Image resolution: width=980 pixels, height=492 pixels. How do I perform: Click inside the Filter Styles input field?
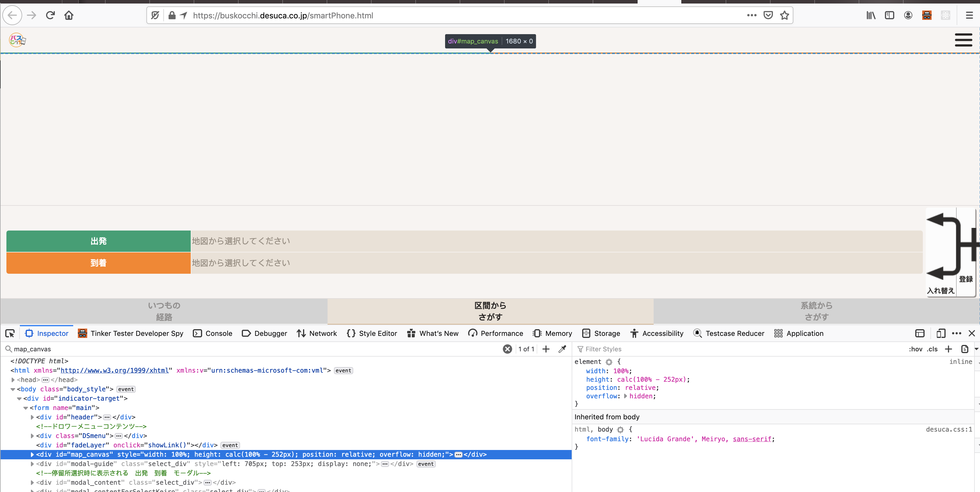tap(647, 349)
